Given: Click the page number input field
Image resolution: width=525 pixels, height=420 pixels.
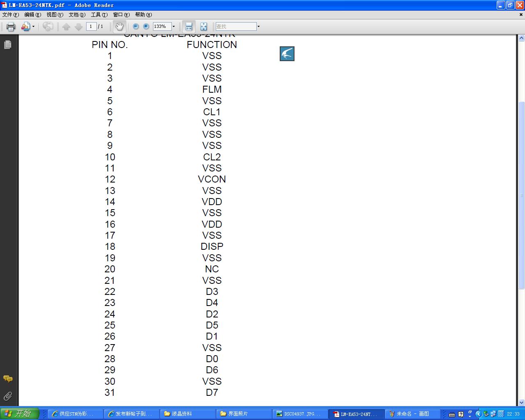Looking at the screenshot, I should click(x=91, y=26).
